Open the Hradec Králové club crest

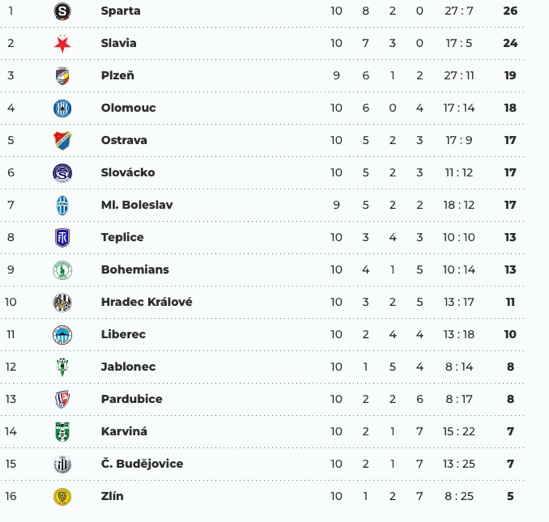coord(62,302)
